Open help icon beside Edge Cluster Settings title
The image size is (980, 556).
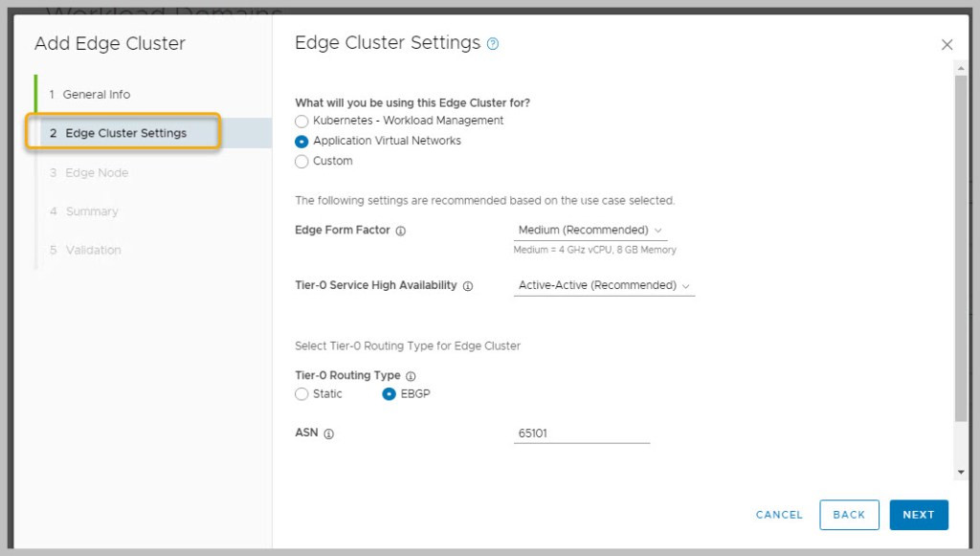tap(493, 43)
